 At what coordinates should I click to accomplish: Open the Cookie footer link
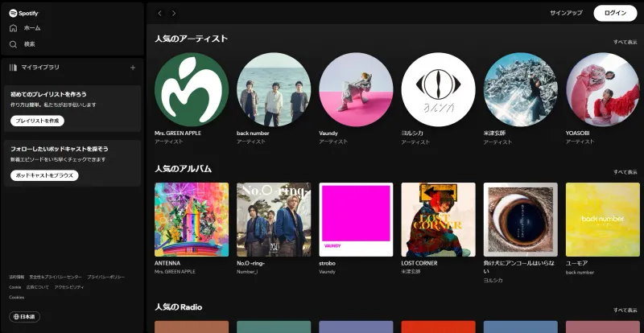click(14, 287)
